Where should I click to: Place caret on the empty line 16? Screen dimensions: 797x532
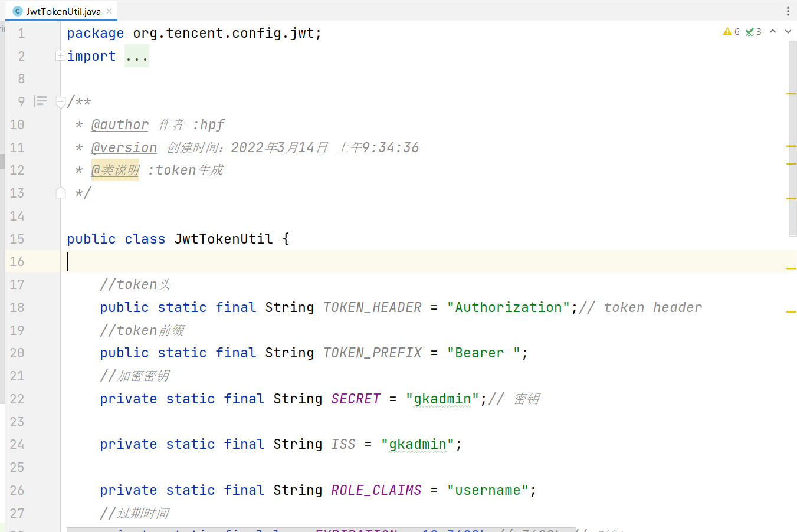(428, 261)
